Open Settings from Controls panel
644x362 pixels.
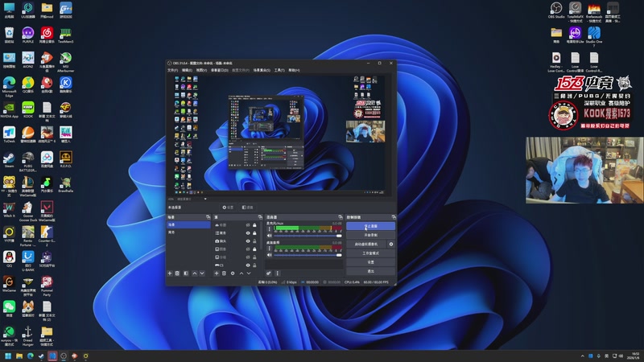(x=370, y=262)
